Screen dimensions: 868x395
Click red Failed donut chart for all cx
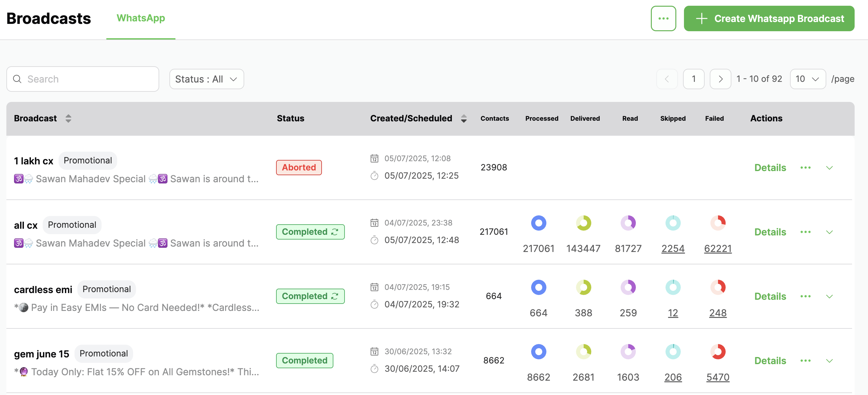[x=717, y=223]
